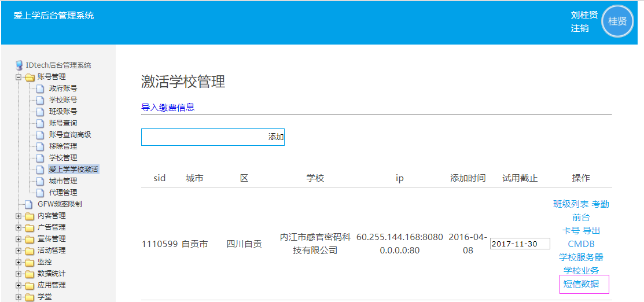Expand the 应用管理 tree node

19,285
